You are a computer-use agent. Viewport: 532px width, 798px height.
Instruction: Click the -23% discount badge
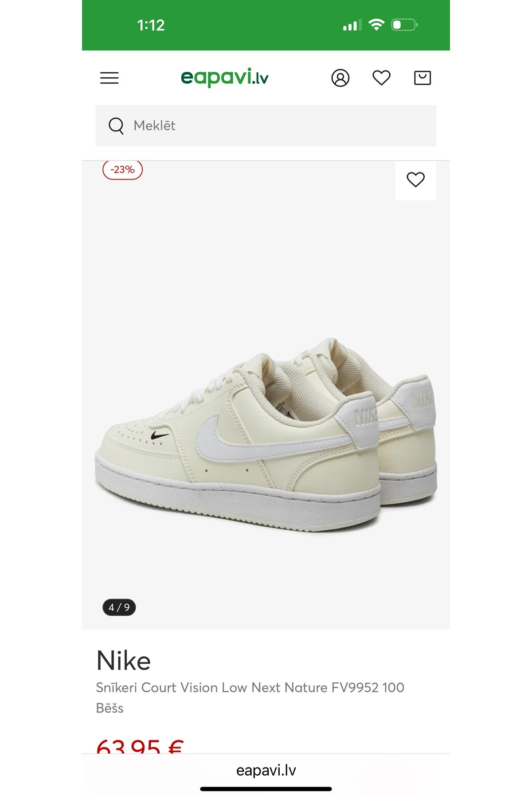point(122,170)
